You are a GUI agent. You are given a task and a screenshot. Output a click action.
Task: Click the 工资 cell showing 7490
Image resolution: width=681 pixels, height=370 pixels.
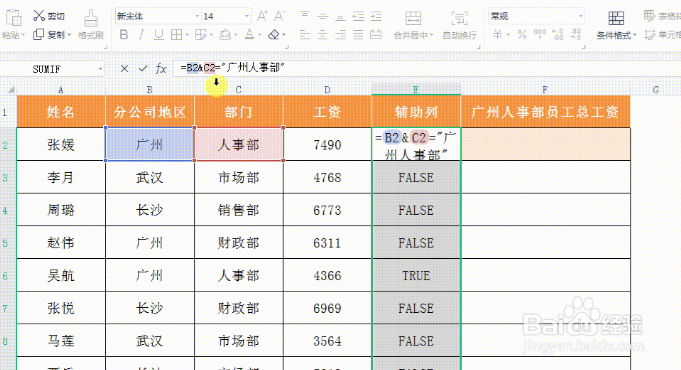tap(327, 145)
